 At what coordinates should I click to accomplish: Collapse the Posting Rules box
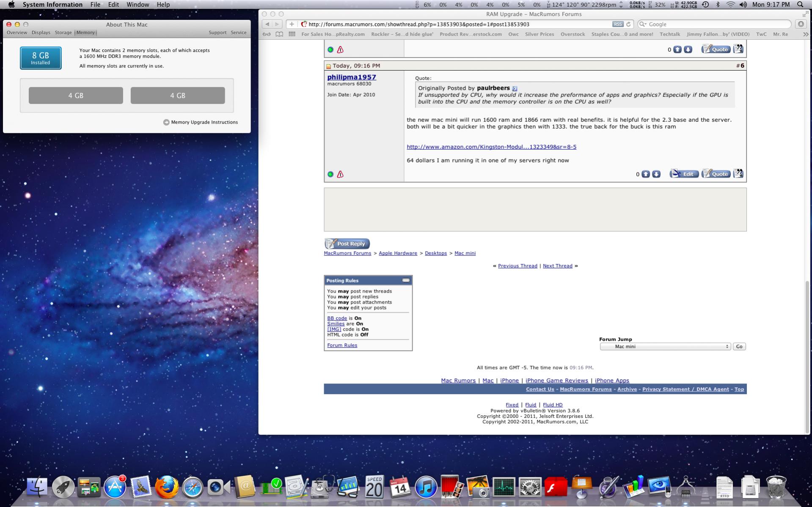[406, 280]
